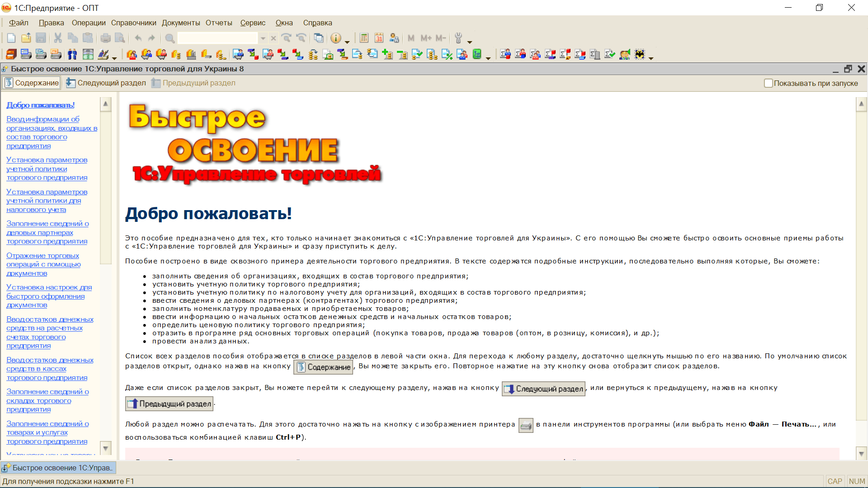Screen dimensions: 868x488
Task: Click the businessmen with green flag icon
Action: click(x=625, y=55)
